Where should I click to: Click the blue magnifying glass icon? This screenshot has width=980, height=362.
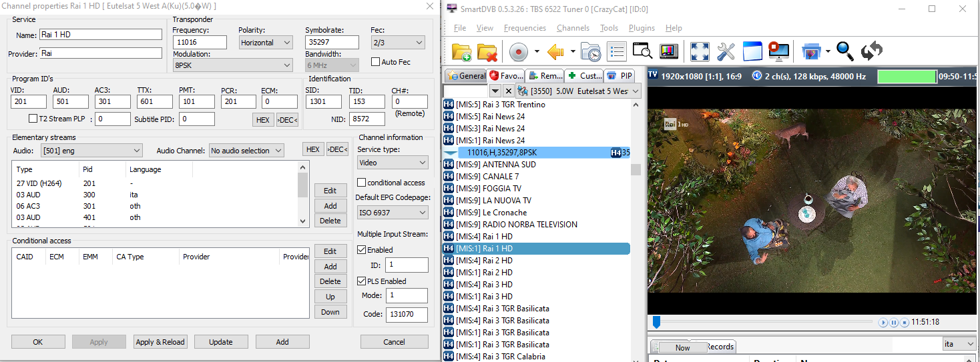click(845, 52)
